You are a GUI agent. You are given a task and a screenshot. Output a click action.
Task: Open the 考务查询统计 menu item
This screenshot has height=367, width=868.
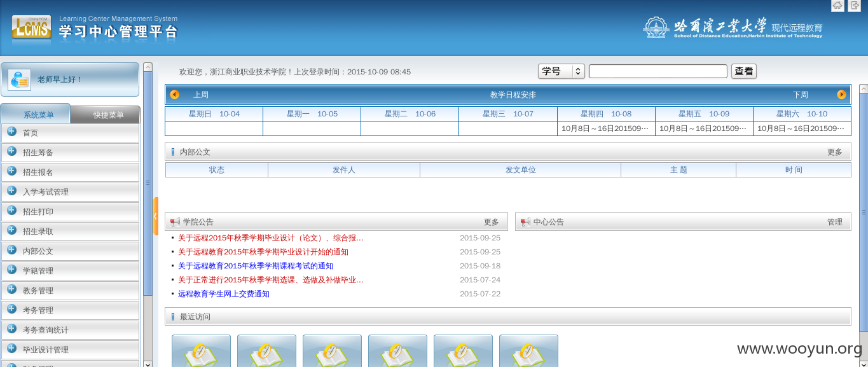tap(70, 330)
